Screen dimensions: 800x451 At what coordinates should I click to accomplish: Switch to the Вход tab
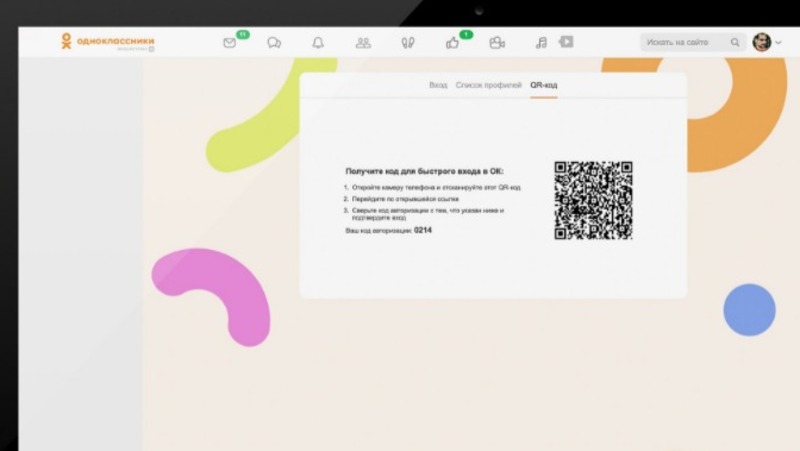coord(438,85)
